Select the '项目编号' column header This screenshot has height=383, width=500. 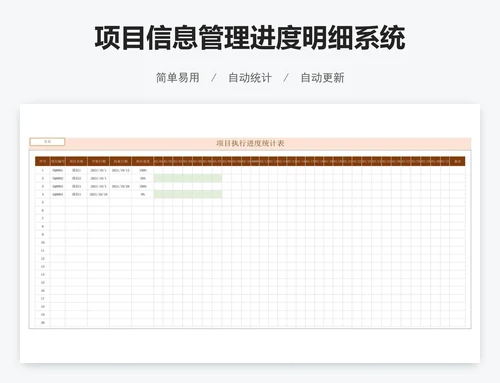[58, 161]
